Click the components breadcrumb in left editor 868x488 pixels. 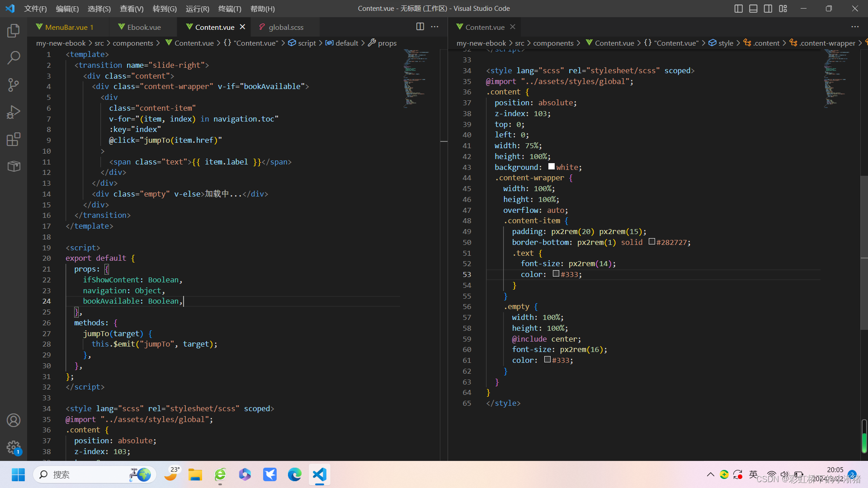[x=132, y=43]
